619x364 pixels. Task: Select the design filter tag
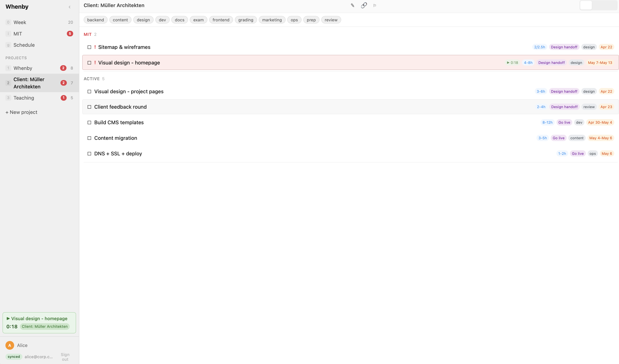143,20
